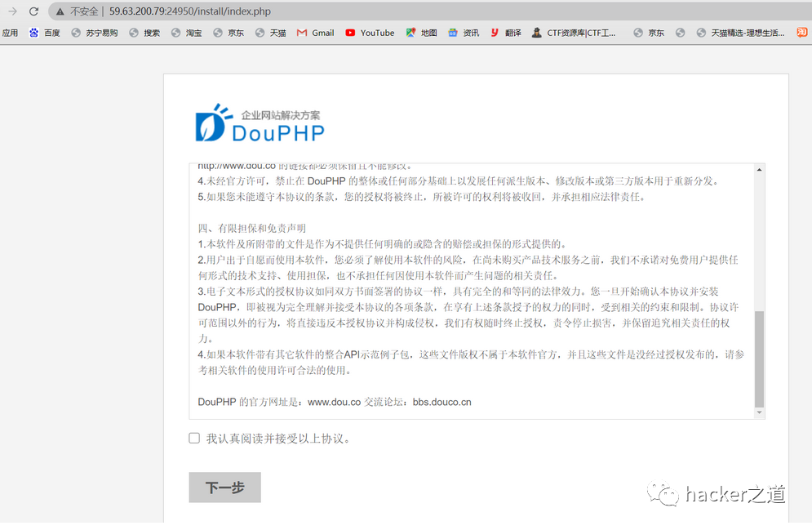The height and width of the screenshot is (530, 812).
Task: Click the 企业网站解决方案 tagline
Action: coord(280,115)
